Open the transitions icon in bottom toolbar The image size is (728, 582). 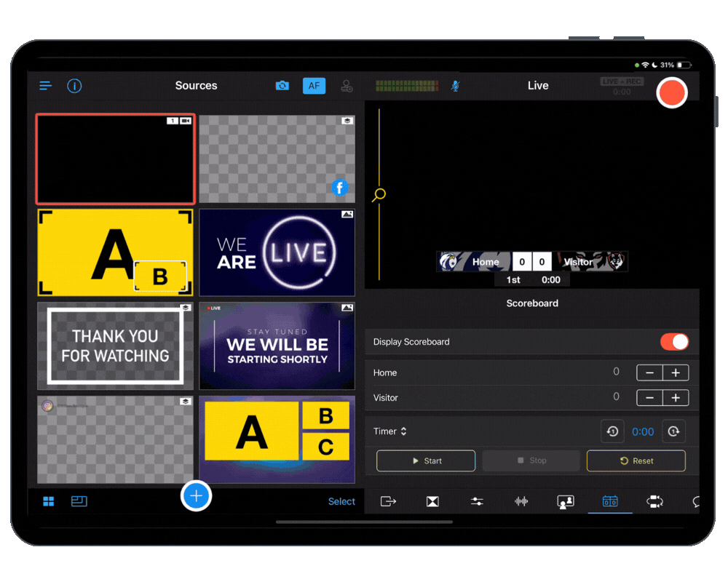click(x=432, y=501)
